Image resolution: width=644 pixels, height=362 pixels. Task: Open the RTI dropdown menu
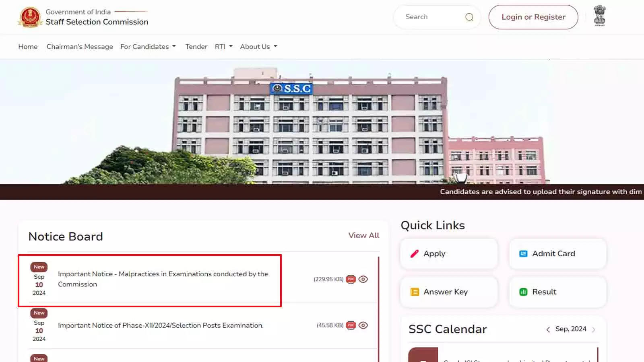pos(223,47)
